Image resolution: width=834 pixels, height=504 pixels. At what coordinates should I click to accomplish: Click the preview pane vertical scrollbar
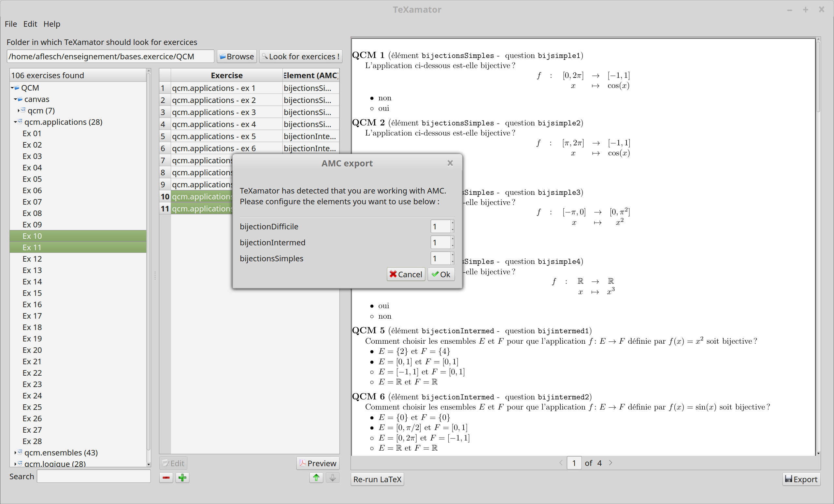[818, 246]
